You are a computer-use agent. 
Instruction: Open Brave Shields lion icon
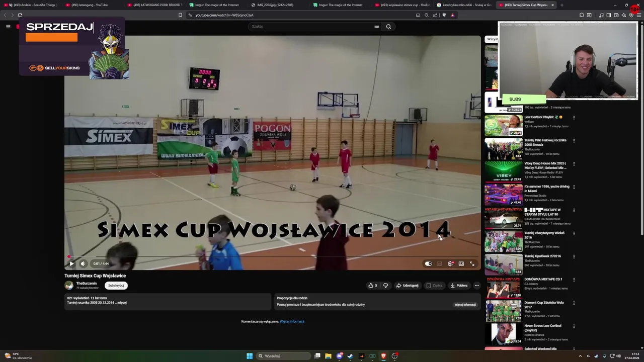pyautogui.click(x=444, y=15)
